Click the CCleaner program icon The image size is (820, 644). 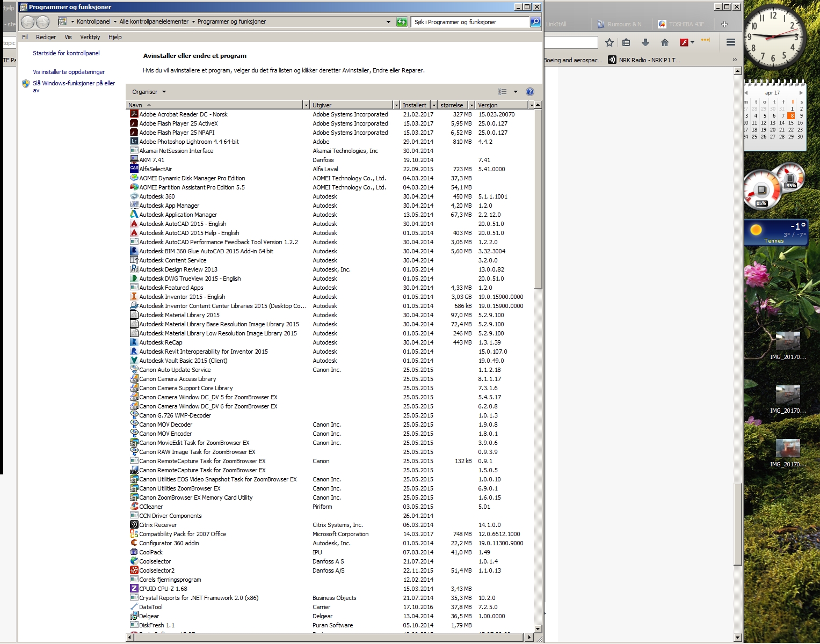point(134,506)
